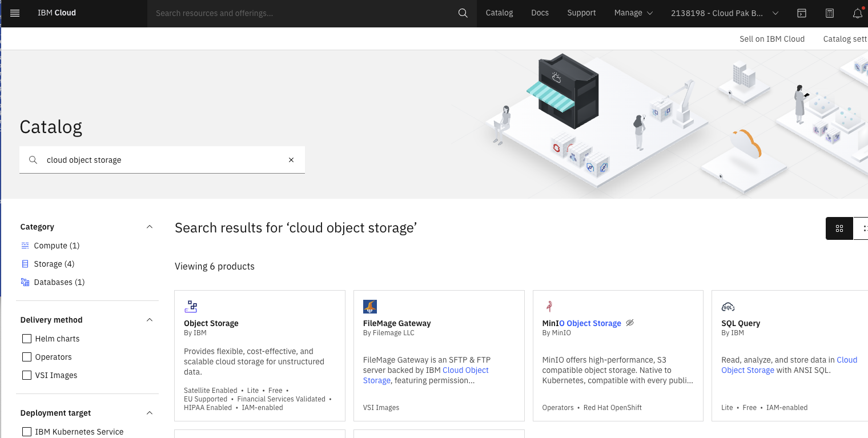Enable the Operators checkbox
This screenshot has width=868, height=438.
pyautogui.click(x=27, y=357)
